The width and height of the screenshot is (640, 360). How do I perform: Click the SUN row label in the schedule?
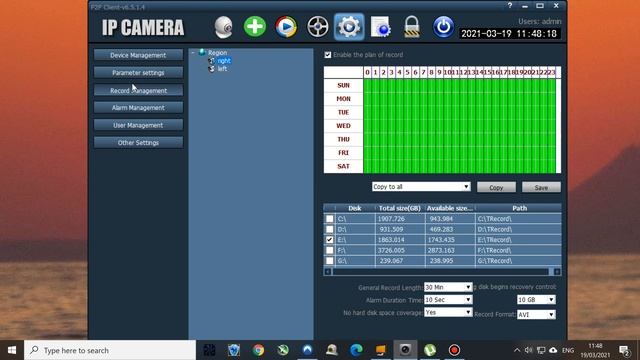(x=343, y=85)
